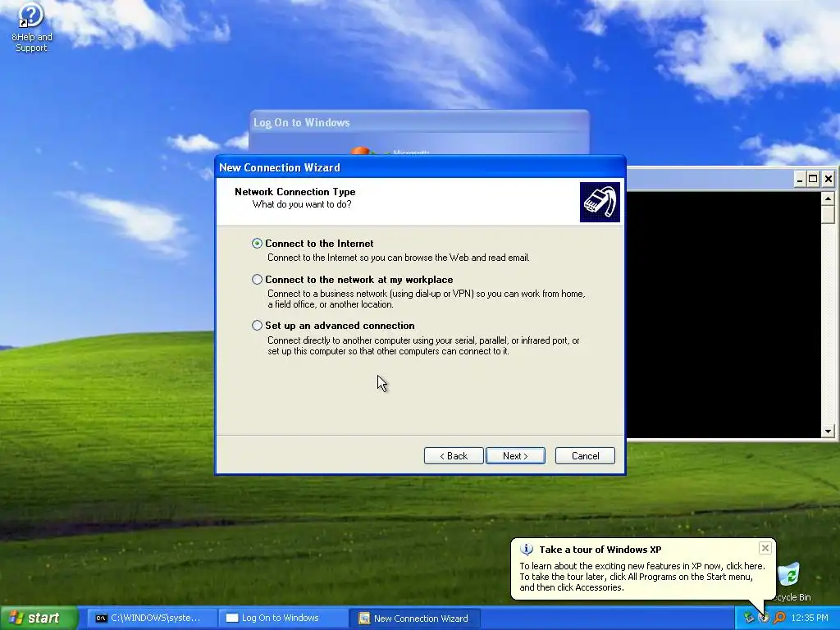Open the Help and Support desktop shortcut
This screenshot has height=630, width=840.
pos(32,27)
